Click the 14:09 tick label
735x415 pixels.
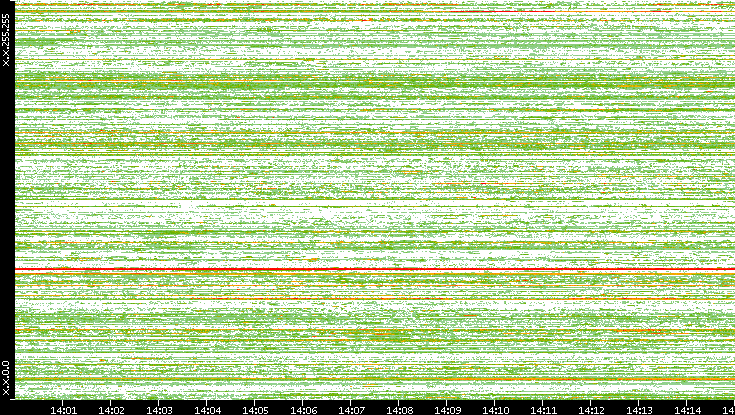coord(447,410)
